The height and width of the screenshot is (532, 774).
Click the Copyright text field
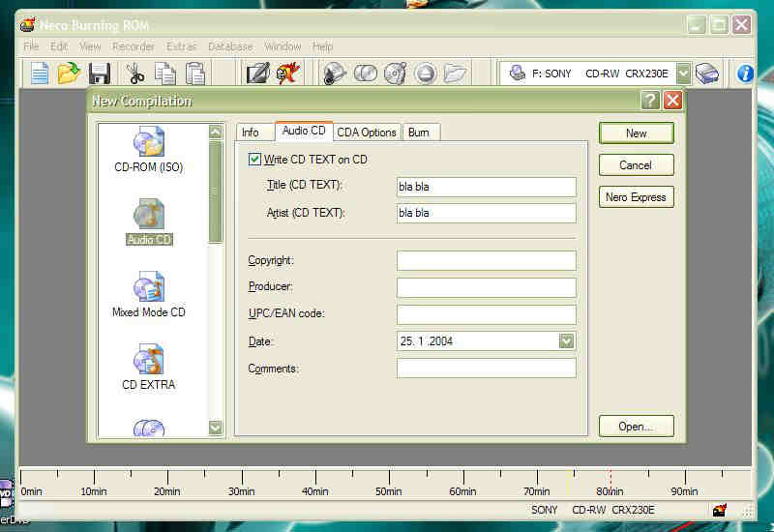coord(486,260)
